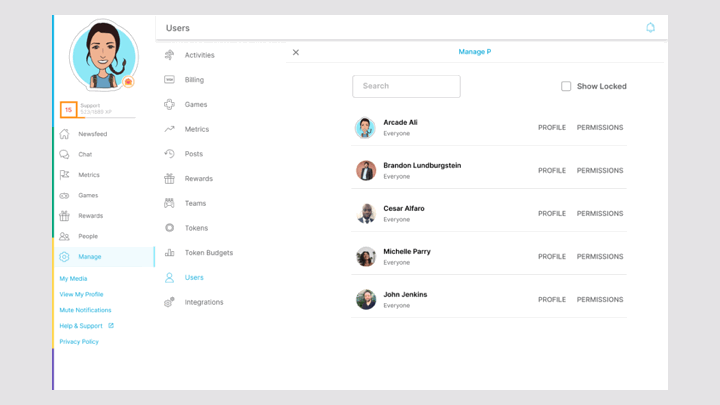Open Token Budgets section
Viewport: 720px width, 405px height.
click(x=209, y=253)
